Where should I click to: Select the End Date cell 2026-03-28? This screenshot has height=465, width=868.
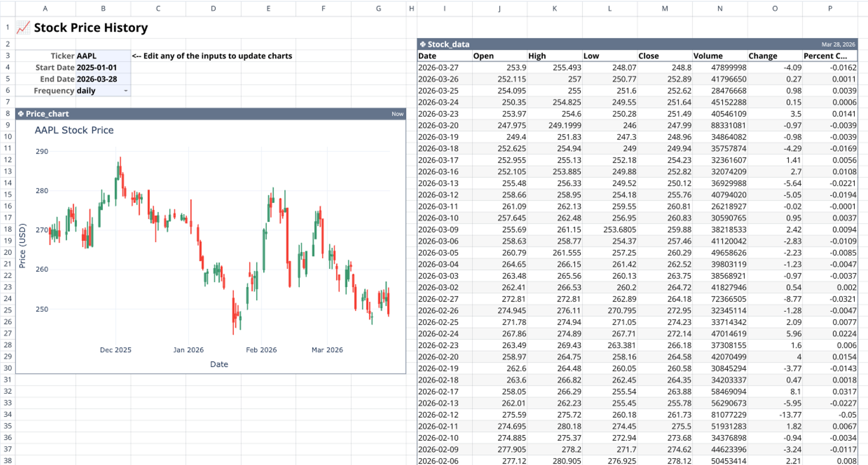pyautogui.click(x=103, y=79)
